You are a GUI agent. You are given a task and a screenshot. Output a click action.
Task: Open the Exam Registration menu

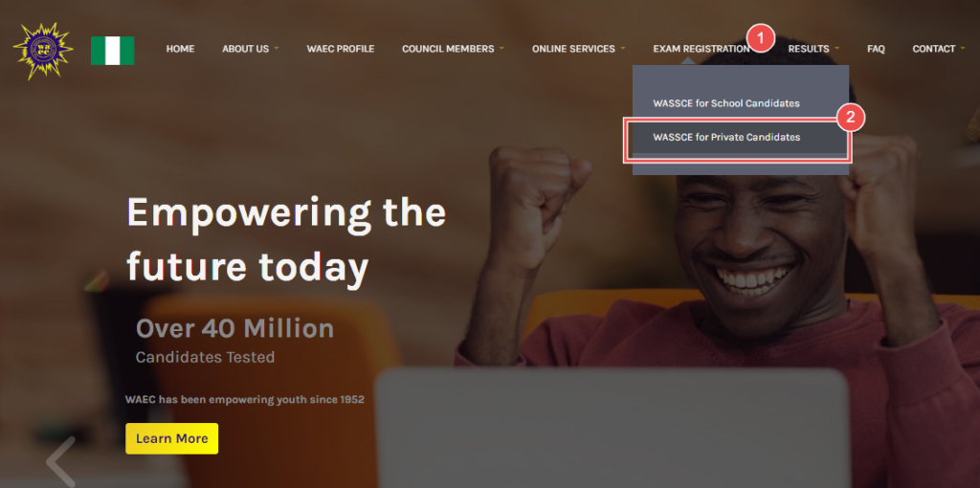click(702, 49)
